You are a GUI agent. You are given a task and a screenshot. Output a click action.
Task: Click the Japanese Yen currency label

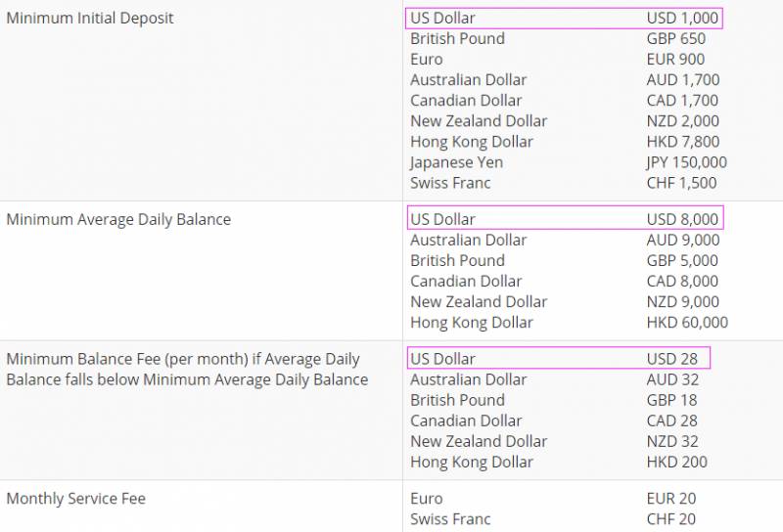click(x=457, y=162)
